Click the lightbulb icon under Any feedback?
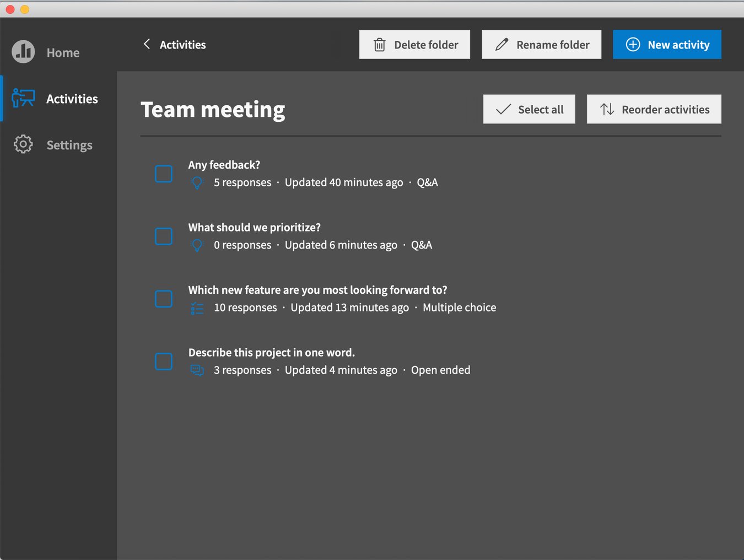This screenshot has height=560, width=744. tap(197, 182)
